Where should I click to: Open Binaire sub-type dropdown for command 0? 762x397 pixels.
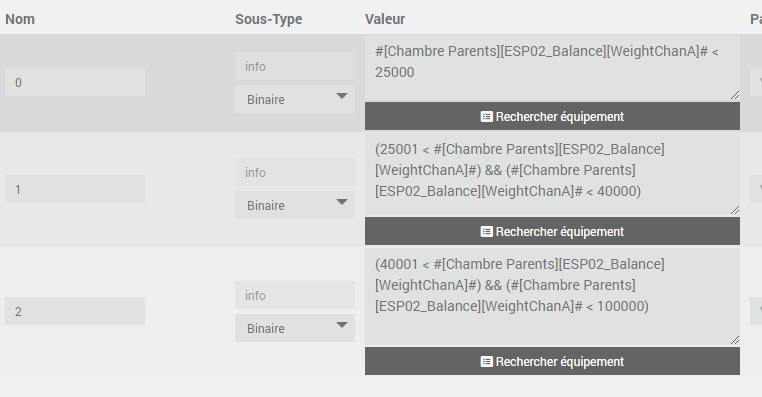point(295,99)
